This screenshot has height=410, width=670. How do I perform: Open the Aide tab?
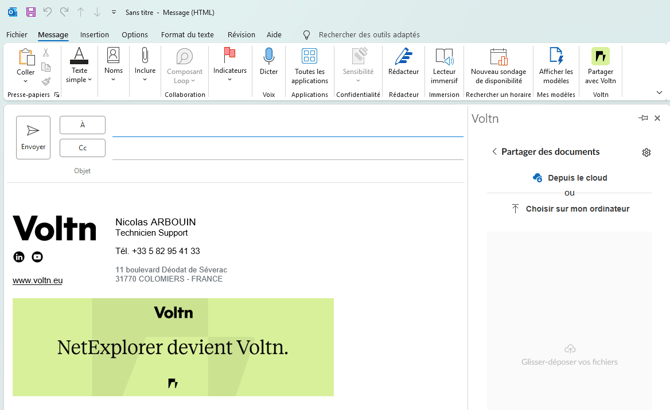tap(274, 35)
